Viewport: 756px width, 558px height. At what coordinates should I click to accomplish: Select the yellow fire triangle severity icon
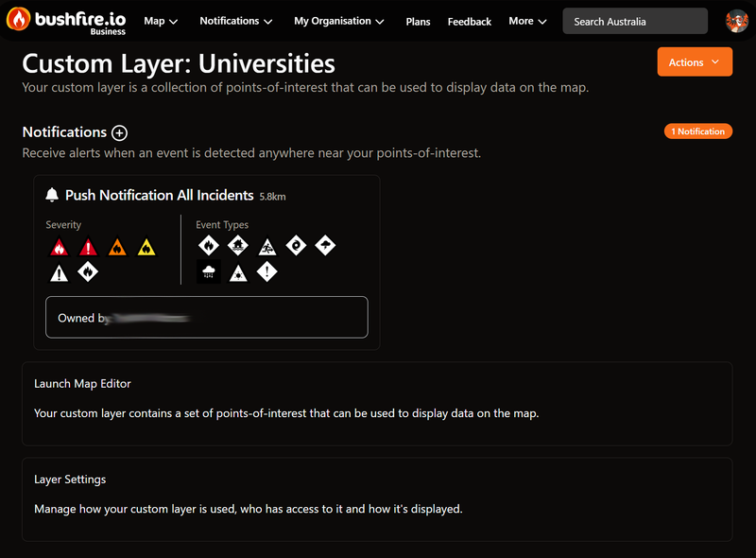[146, 247]
